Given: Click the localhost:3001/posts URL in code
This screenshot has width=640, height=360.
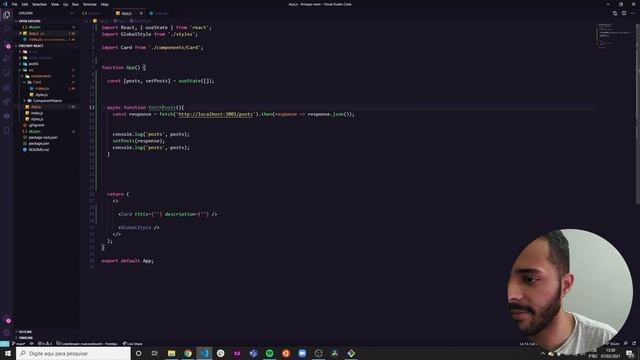Looking at the screenshot, I should pos(216,114).
